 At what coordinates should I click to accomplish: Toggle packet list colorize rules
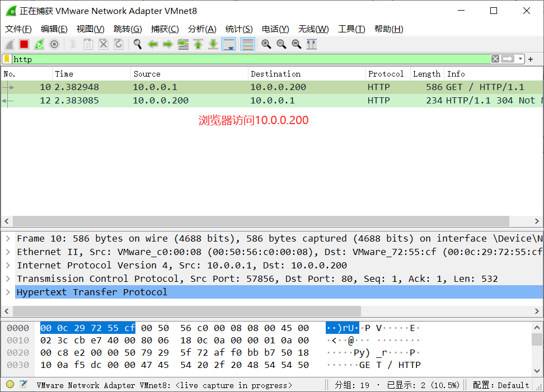248,44
